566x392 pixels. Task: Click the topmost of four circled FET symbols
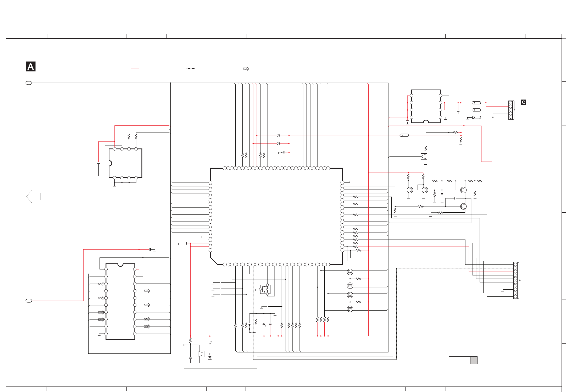click(x=350, y=272)
